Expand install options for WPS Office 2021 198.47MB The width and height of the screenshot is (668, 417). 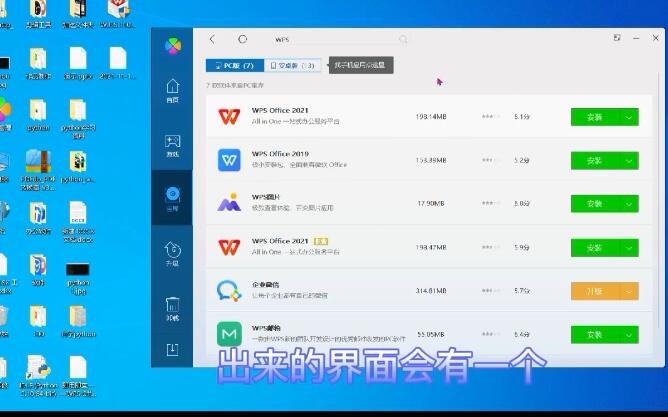tap(629, 248)
